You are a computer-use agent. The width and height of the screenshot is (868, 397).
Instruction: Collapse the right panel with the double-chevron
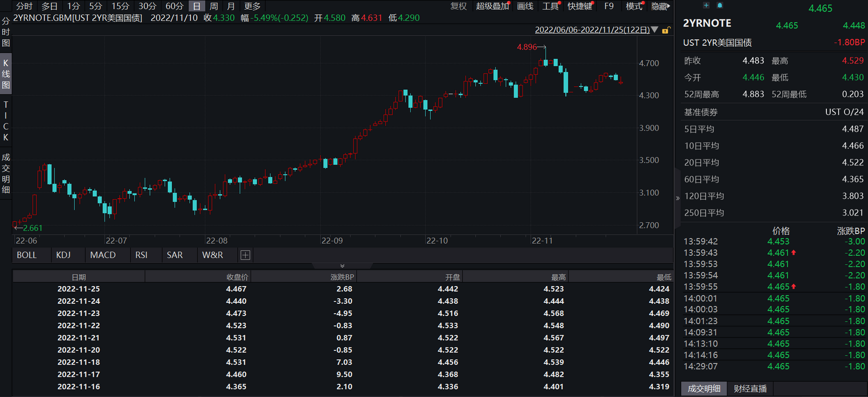coord(678,198)
